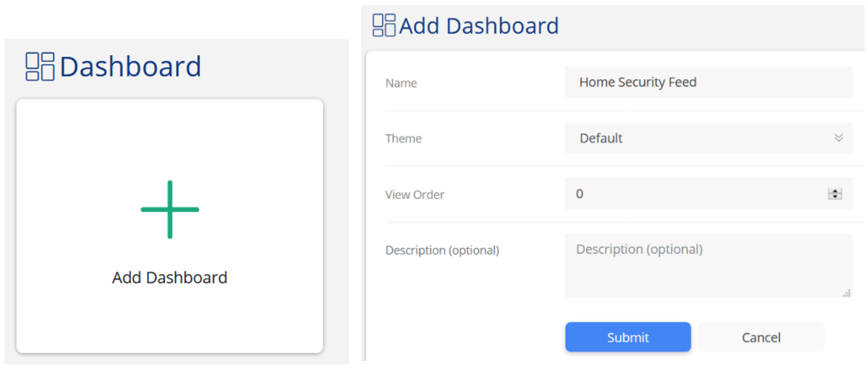This screenshot has width=868, height=371.
Task: Click the Name field label
Action: pos(401,83)
